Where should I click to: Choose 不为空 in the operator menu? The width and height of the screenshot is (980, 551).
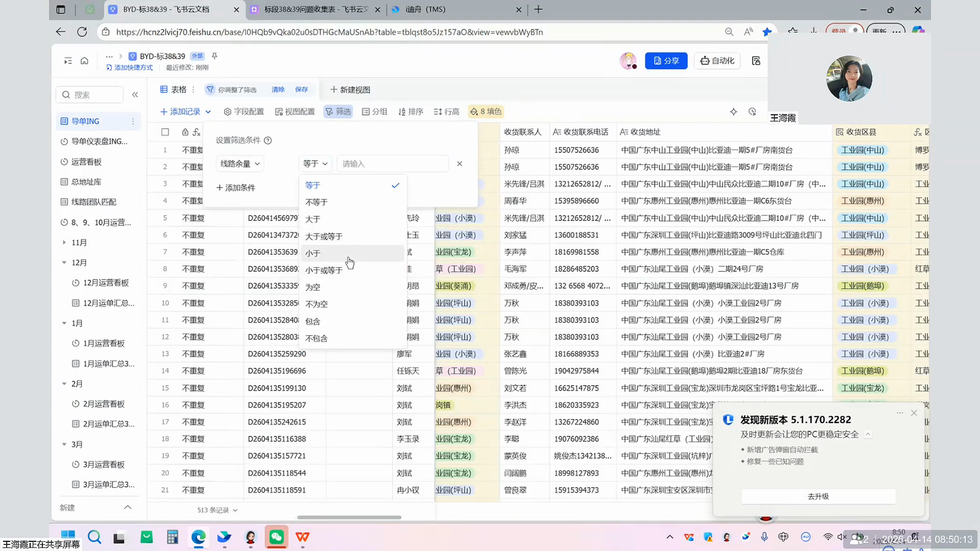pyautogui.click(x=316, y=304)
